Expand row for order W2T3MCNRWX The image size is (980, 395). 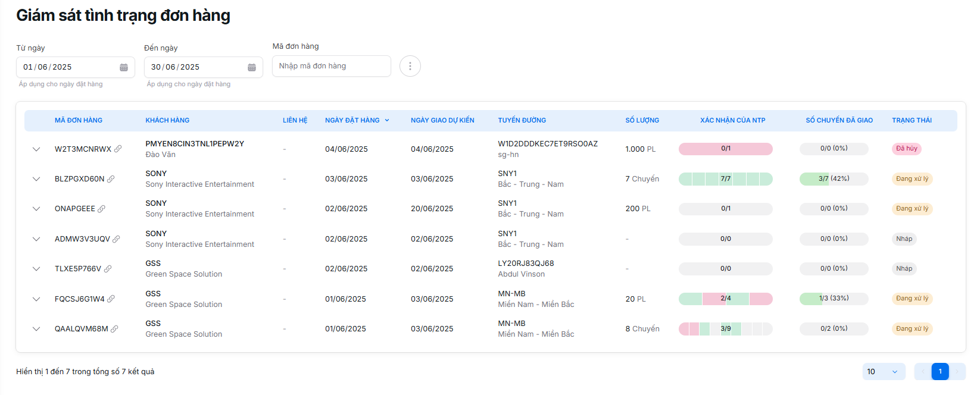36,149
